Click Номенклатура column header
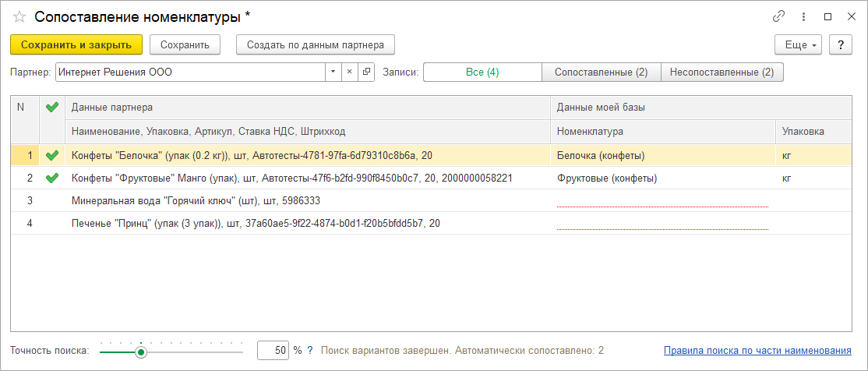The width and height of the screenshot is (868, 371). [662, 131]
